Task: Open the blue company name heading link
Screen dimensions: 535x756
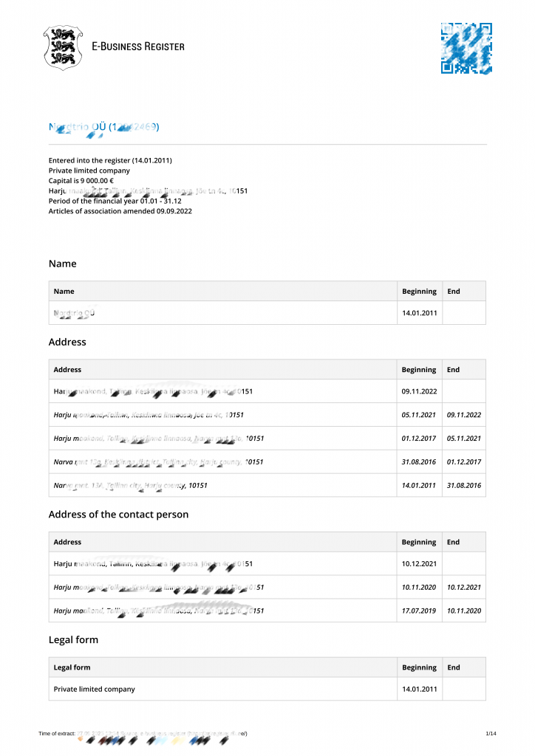Action: 103,127
